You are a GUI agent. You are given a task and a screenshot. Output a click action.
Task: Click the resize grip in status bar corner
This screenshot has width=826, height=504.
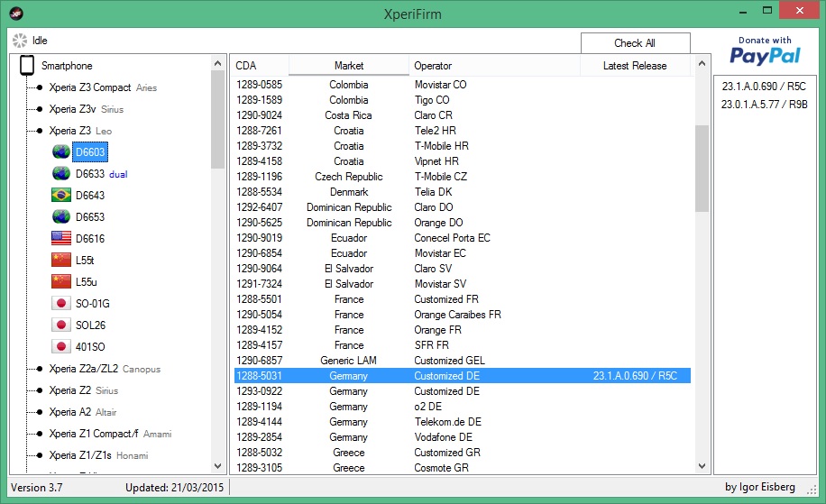pyautogui.click(x=812, y=490)
